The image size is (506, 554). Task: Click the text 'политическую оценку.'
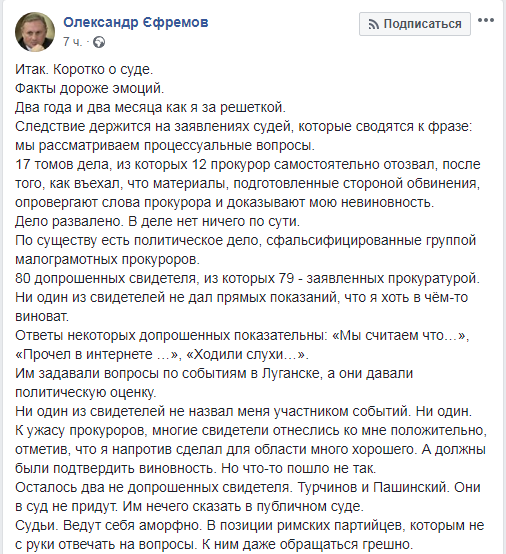[x=86, y=393]
